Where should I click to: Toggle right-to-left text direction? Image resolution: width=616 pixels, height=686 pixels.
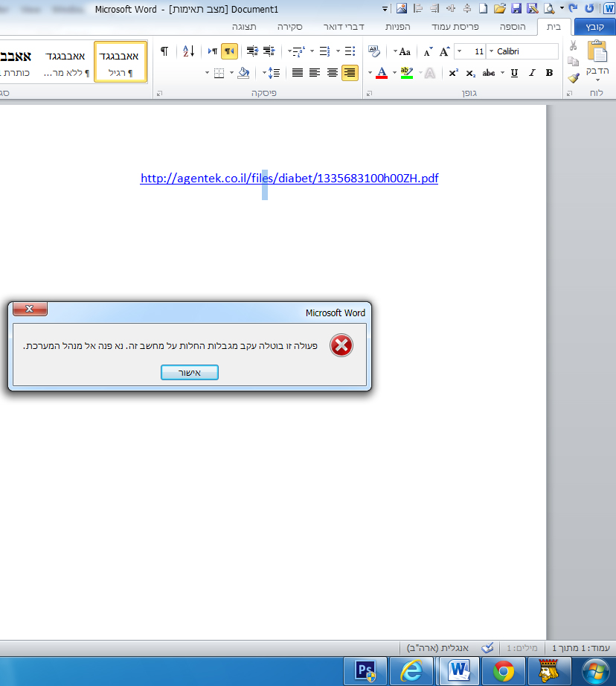pos(230,51)
